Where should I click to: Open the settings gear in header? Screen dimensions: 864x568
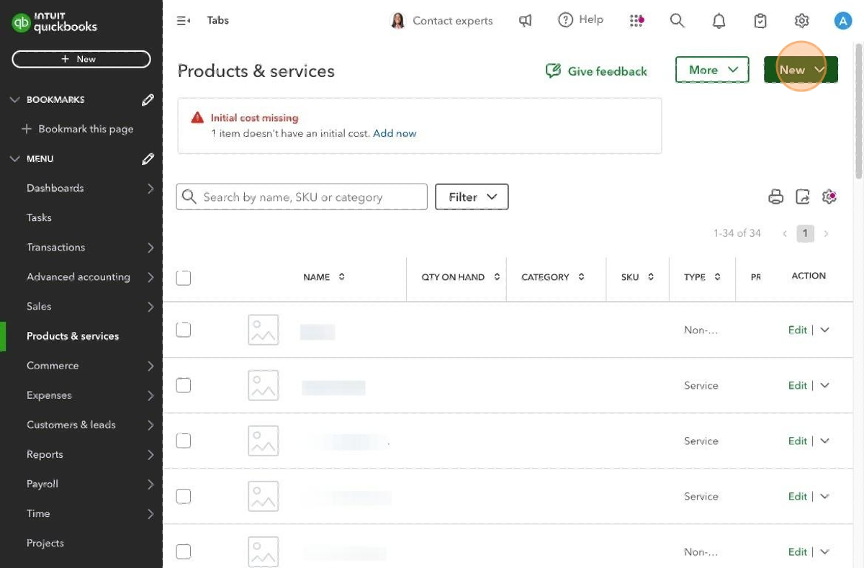click(x=801, y=20)
